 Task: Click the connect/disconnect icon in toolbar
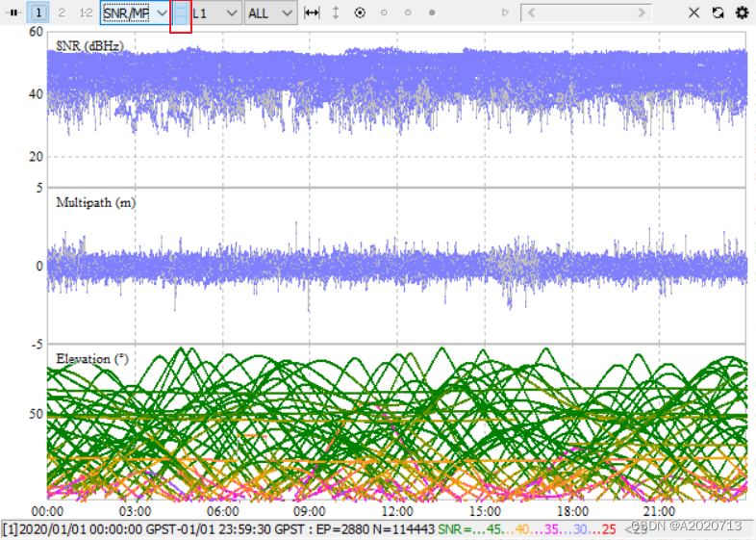pos(14,13)
